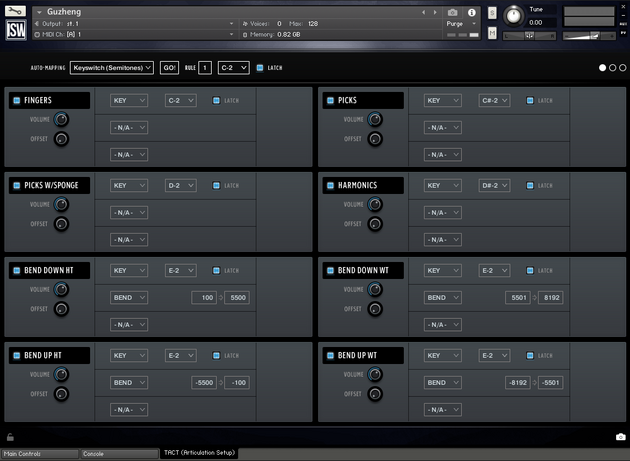Image resolution: width=630 pixels, height=461 pixels.
Task: Show instrument info icon
Action: [472, 12]
